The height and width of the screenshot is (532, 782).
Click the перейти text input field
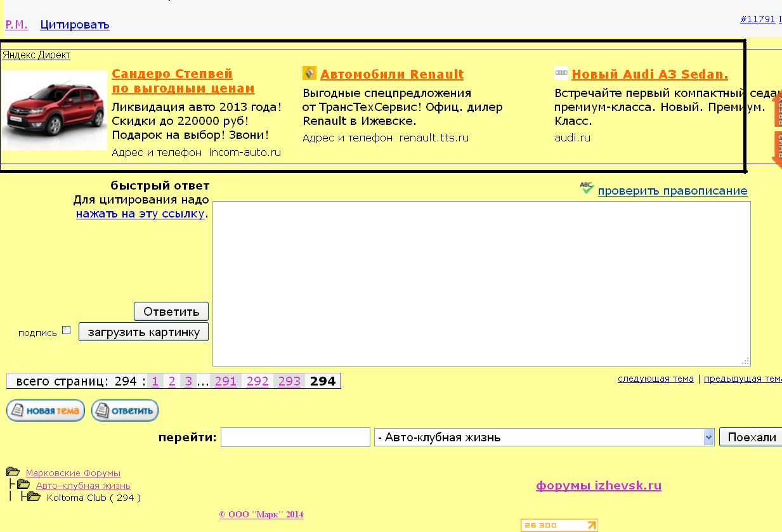(296, 437)
